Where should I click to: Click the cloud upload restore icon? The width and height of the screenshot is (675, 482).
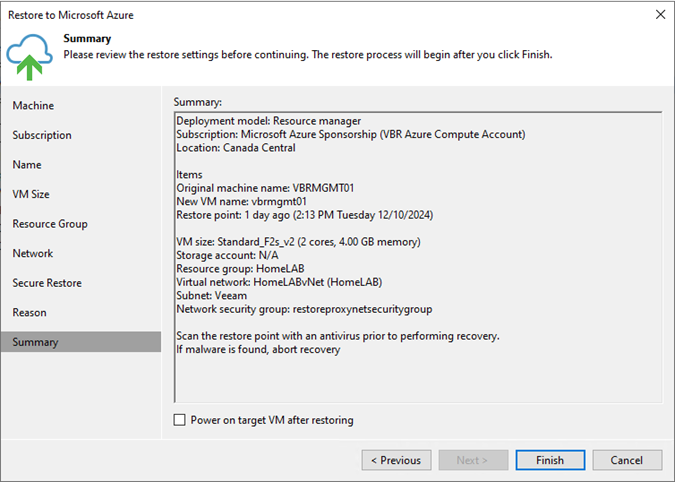(29, 57)
